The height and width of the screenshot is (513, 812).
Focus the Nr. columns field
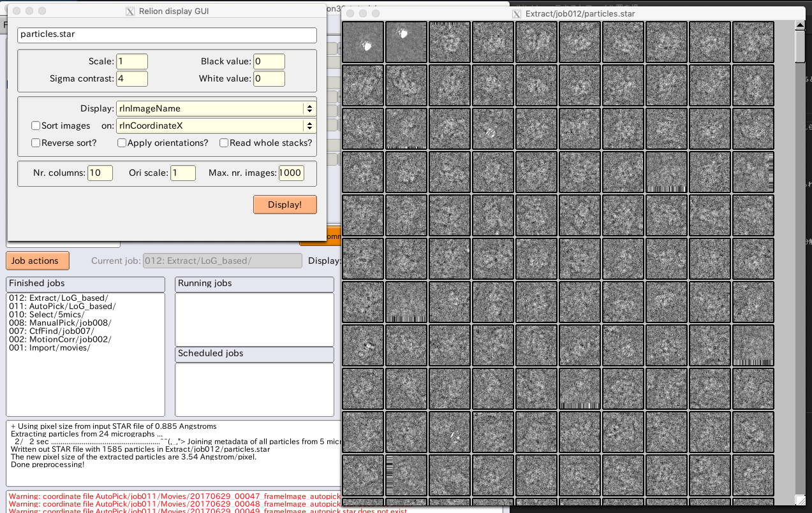tap(100, 173)
